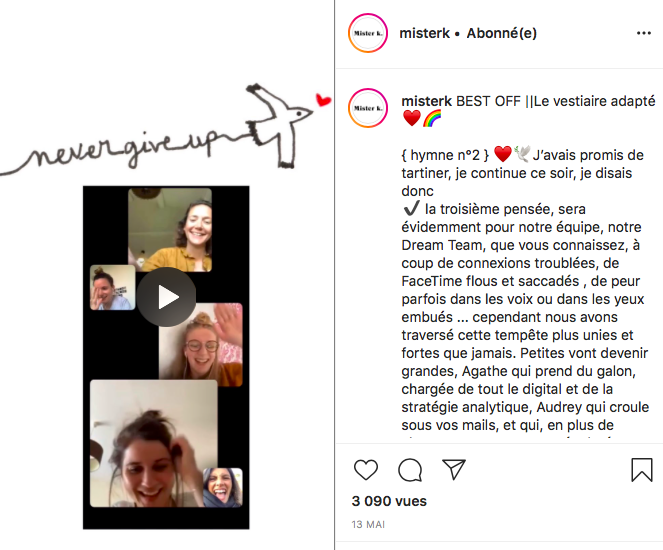Share post with paper plane icon
The image size is (663, 550).
click(454, 469)
